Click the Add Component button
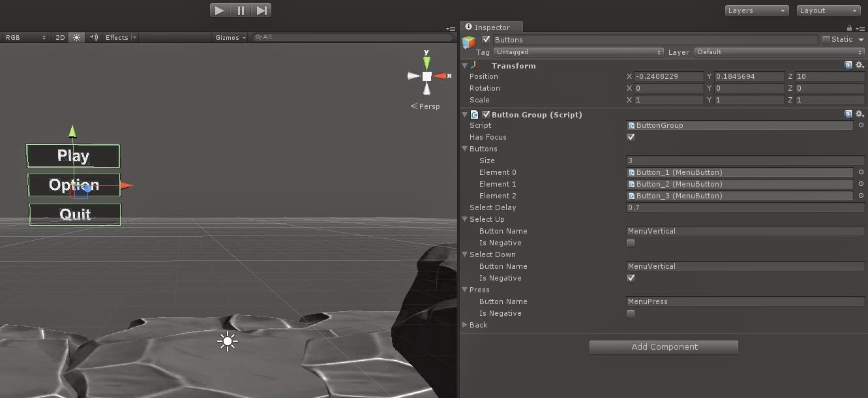The image size is (868, 398). tap(664, 347)
